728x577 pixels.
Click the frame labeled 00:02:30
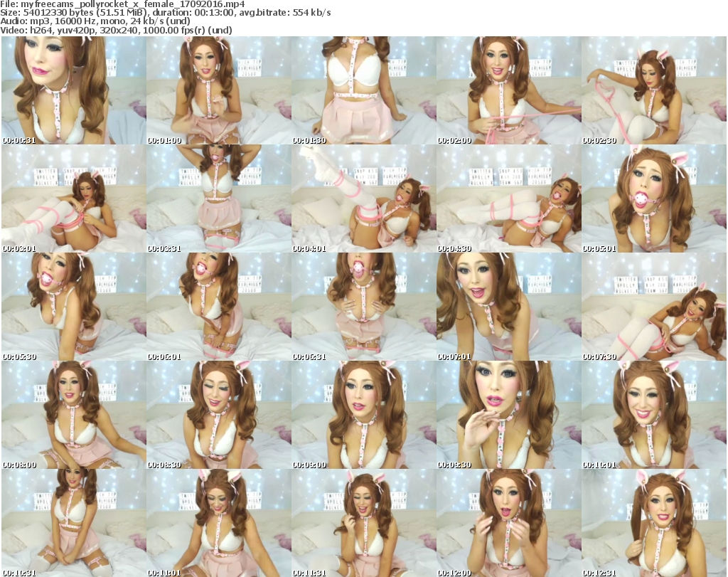(x=653, y=90)
